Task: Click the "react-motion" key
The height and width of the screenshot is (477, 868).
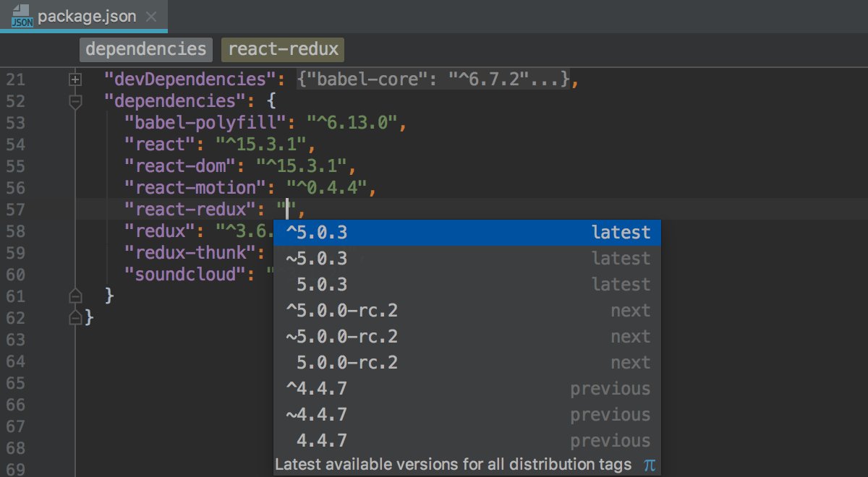Action: click(196, 187)
